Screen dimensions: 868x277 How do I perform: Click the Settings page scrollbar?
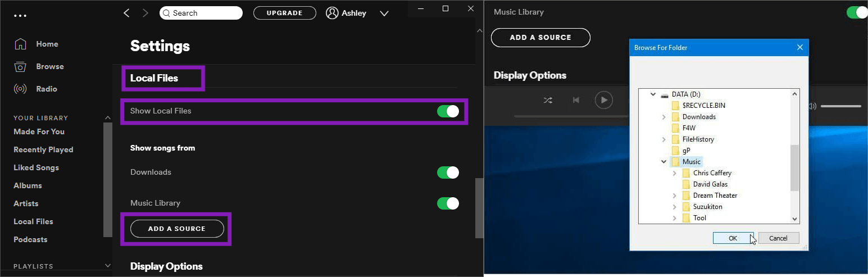(x=479, y=208)
